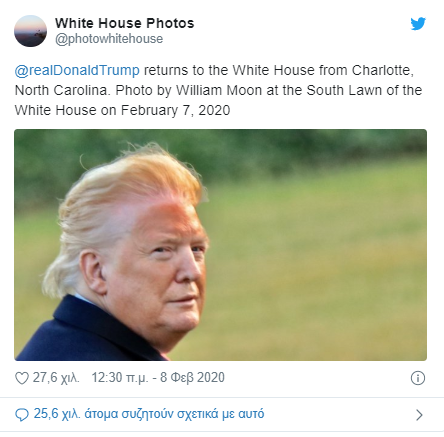Click the 12:30 π.μ. time stamp
Image resolution: width=444 pixels, height=437 pixels.
[x=120, y=378]
